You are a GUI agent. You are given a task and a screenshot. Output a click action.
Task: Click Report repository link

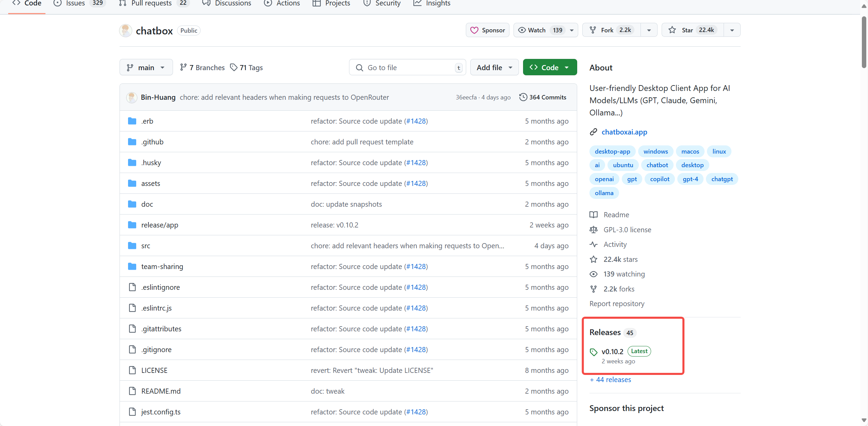coord(617,304)
